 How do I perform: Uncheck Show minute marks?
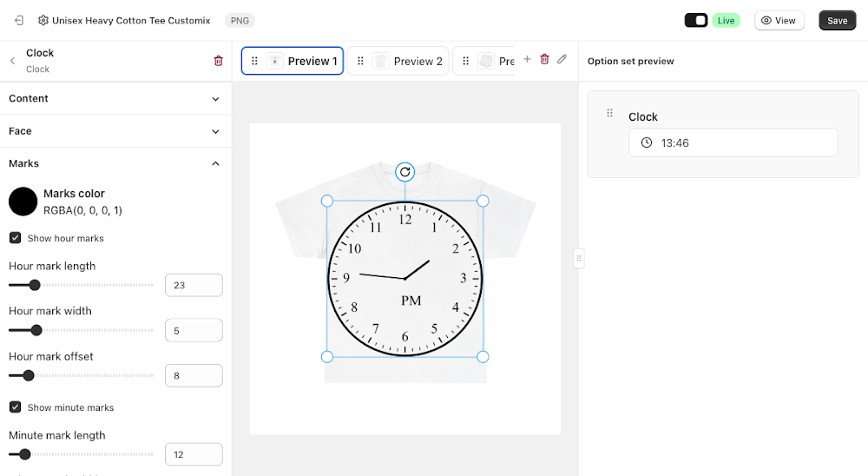coord(16,407)
